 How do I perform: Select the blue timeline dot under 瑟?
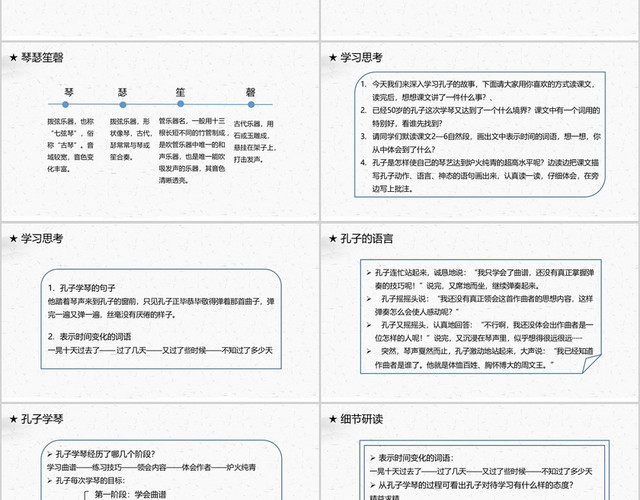coord(123,105)
